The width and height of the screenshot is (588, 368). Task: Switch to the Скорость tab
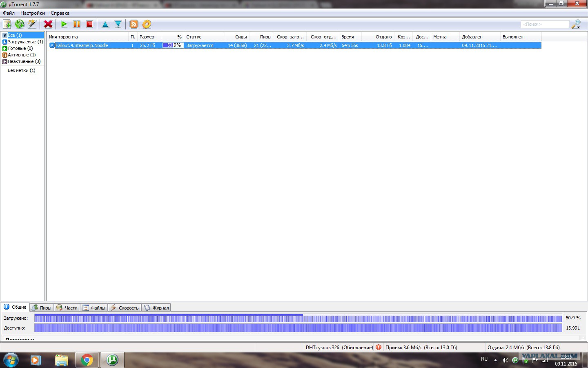(x=125, y=308)
